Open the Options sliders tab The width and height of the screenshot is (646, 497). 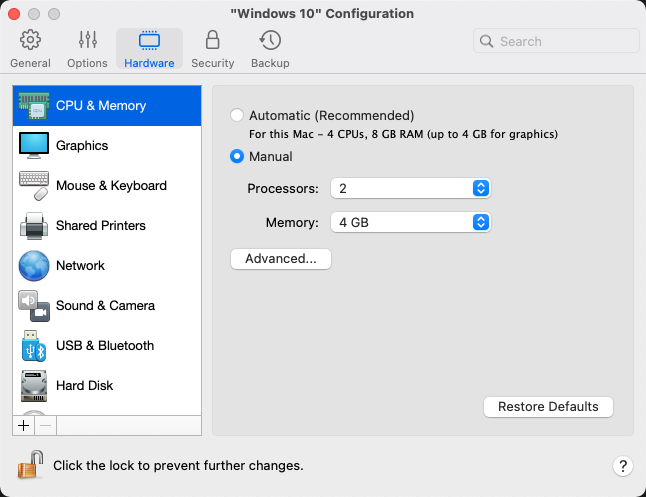[x=87, y=49]
